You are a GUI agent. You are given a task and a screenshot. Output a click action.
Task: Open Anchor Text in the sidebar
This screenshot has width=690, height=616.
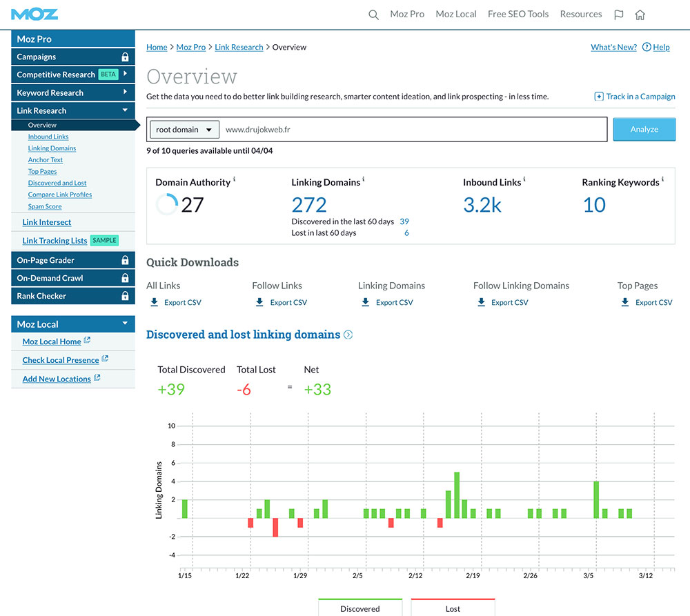(46, 160)
